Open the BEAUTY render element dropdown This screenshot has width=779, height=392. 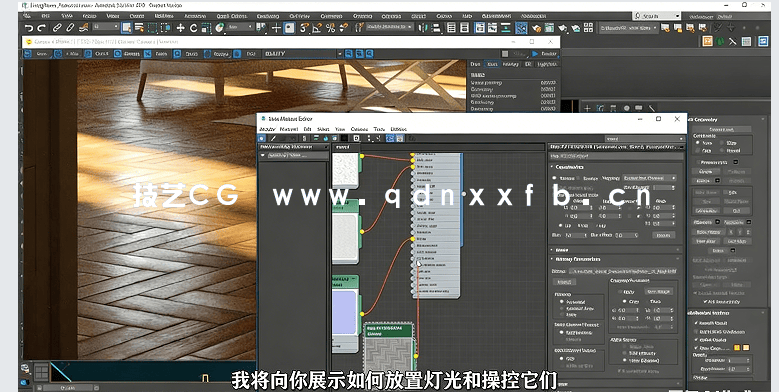(304, 54)
